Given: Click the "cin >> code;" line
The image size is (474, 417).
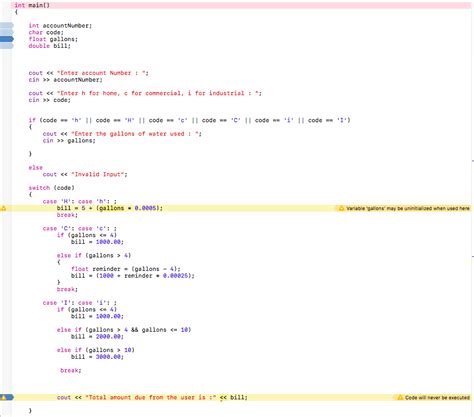Looking at the screenshot, I should [x=49, y=100].
